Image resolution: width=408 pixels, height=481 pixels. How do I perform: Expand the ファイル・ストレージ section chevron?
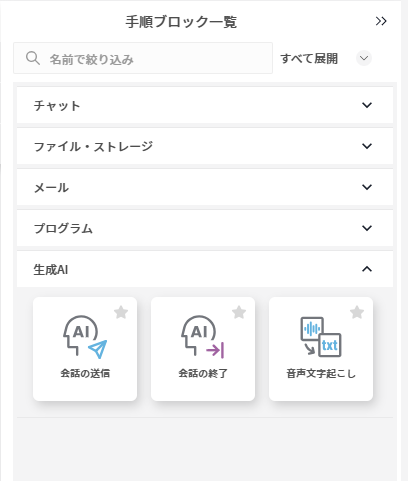[x=367, y=146]
